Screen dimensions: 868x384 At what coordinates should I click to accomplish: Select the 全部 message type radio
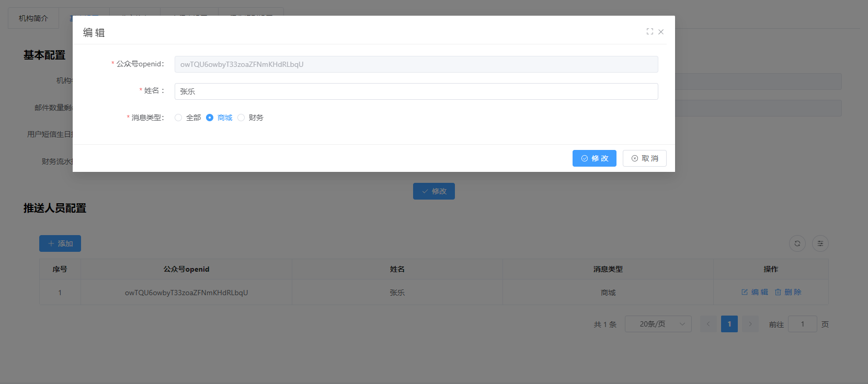point(178,118)
